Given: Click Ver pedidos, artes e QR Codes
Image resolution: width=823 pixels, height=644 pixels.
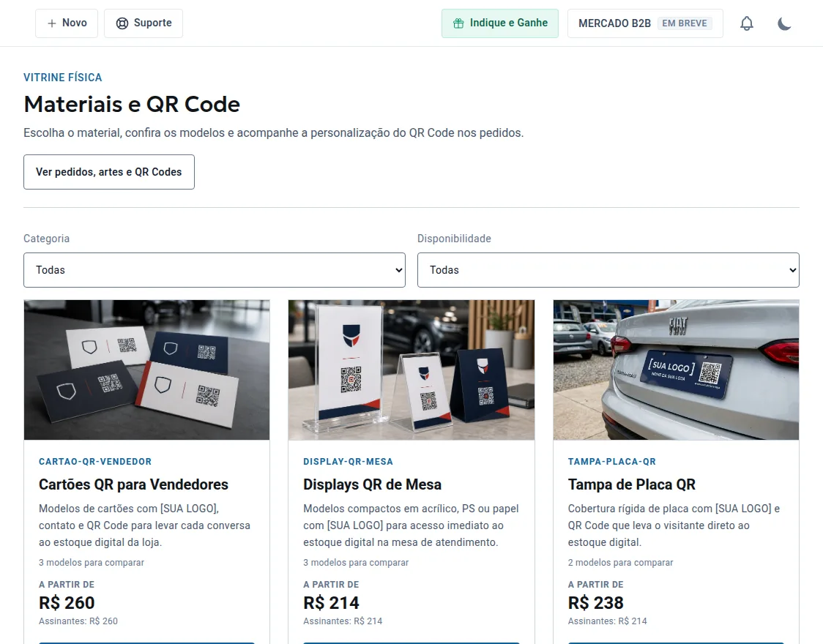Looking at the screenshot, I should click(108, 172).
